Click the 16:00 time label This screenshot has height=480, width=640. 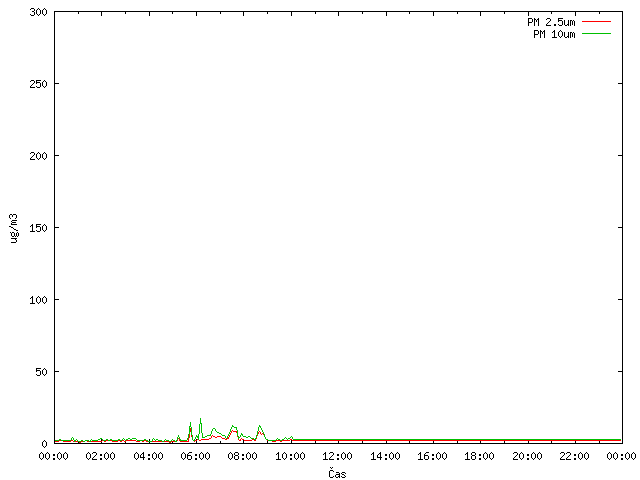pos(432,456)
